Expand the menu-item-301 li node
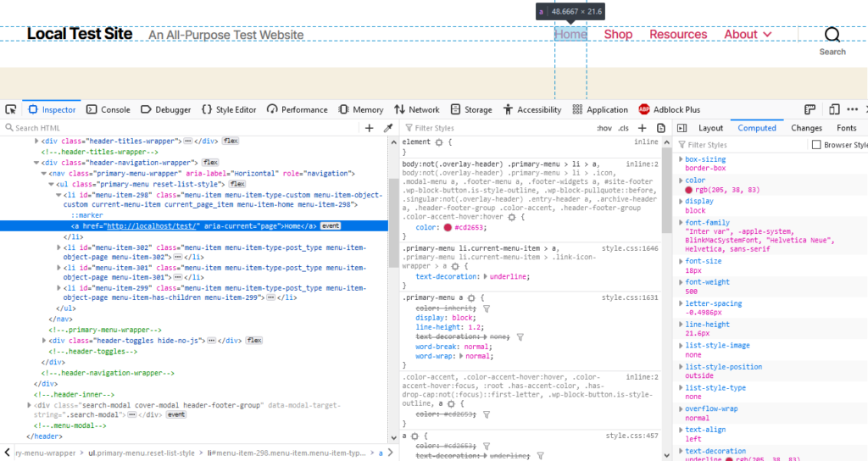The height and width of the screenshot is (461, 868). coord(58,268)
